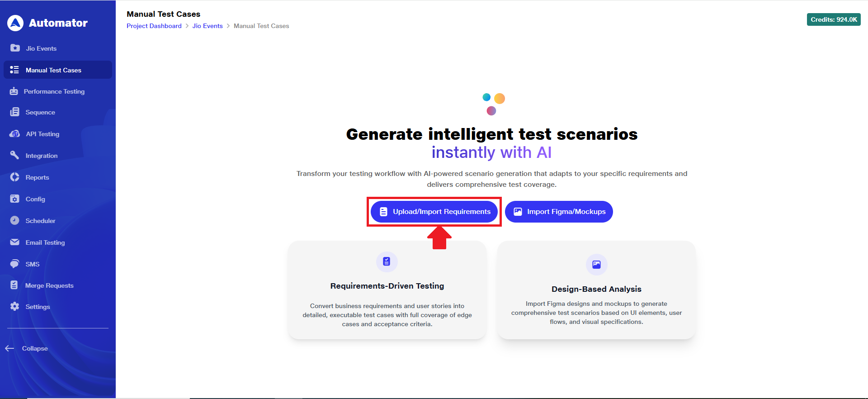Click the Settings gear icon
868x399 pixels.
tap(14, 306)
